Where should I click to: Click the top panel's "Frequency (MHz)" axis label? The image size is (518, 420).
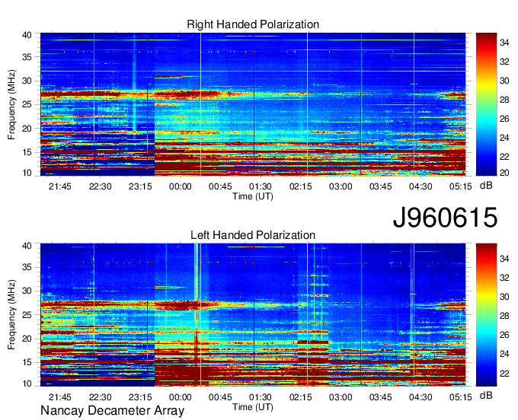[x=11, y=104]
